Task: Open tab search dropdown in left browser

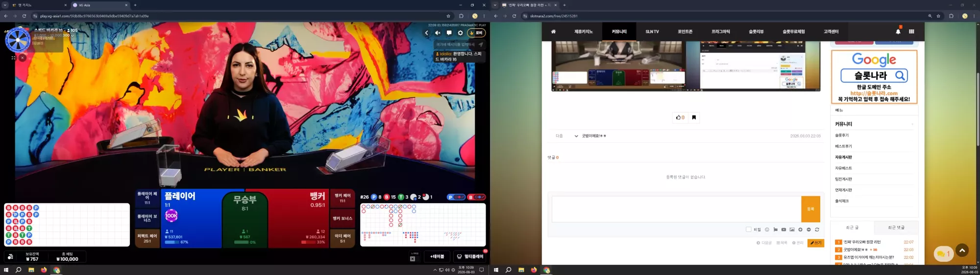Action: [x=5, y=5]
